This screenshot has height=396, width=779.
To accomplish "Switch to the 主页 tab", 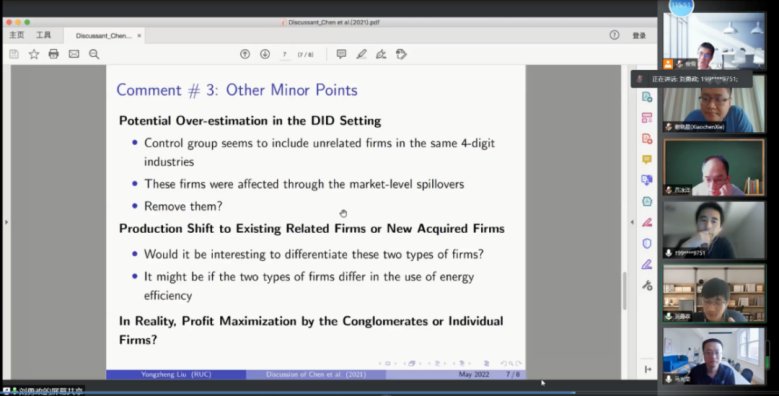I will click(x=16, y=35).
